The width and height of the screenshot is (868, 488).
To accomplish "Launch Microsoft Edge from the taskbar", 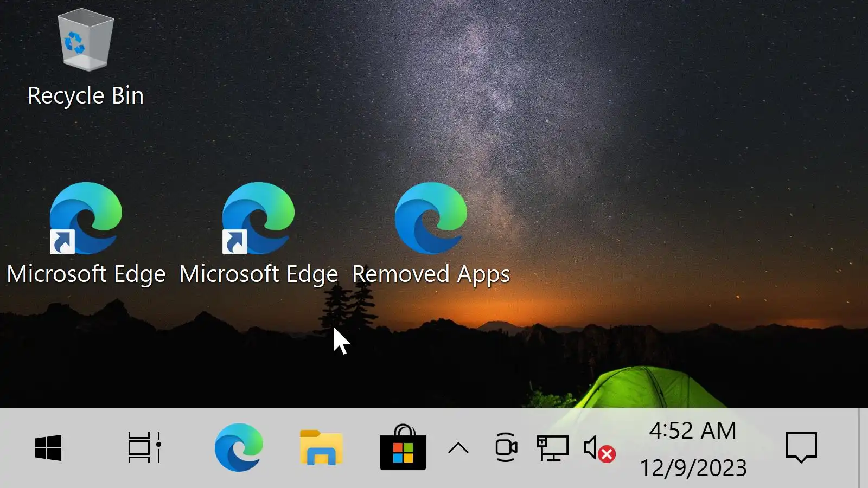I will pos(239,447).
